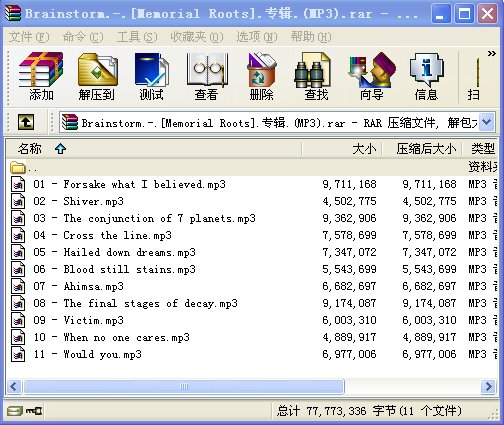Select file icon of 05 - Hailed down dreams.mp3
The image size is (504, 425).
18,252
